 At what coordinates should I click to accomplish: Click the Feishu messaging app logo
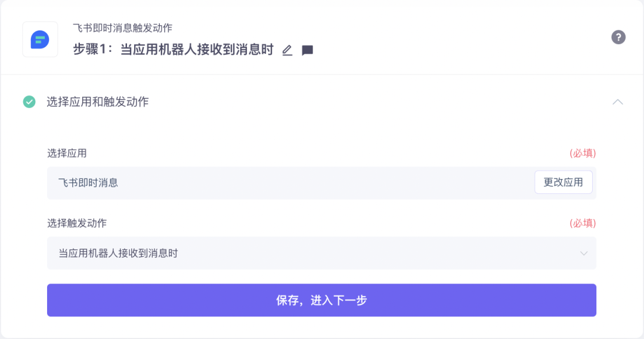click(x=40, y=39)
